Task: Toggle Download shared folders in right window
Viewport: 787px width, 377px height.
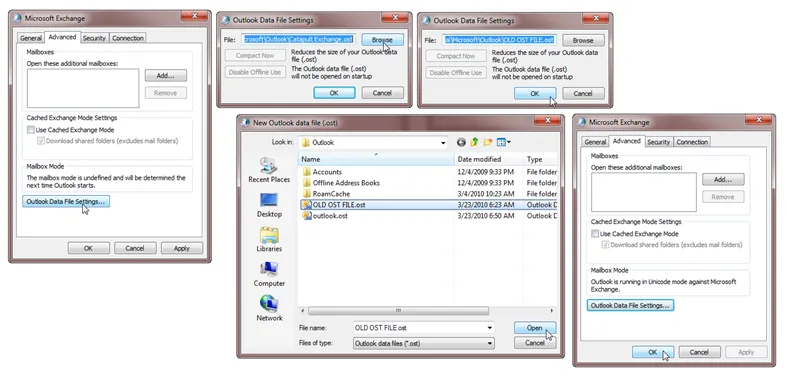Action: pyautogui.click(x=605, y=245)
